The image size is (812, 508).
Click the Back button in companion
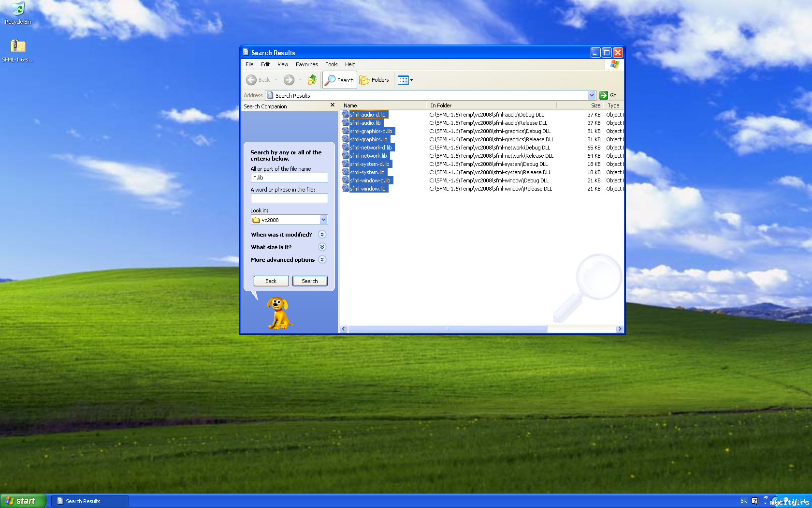click(271, 281)
